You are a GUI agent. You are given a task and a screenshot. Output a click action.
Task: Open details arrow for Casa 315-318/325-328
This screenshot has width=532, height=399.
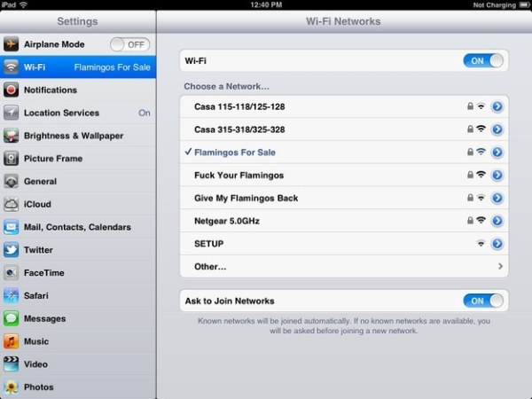click(497, 129)
